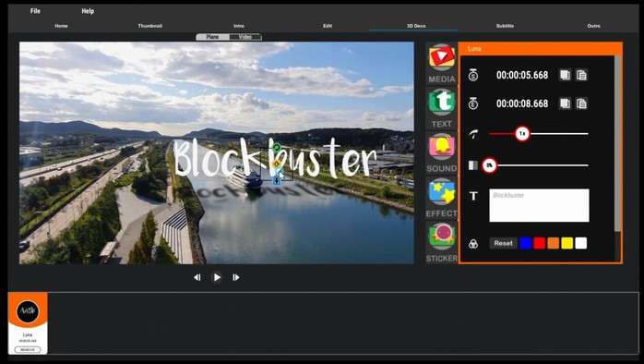The width and height of the screenshot is (644, 364).
Task: Open the Help menu
Action: tap(88, 11)
